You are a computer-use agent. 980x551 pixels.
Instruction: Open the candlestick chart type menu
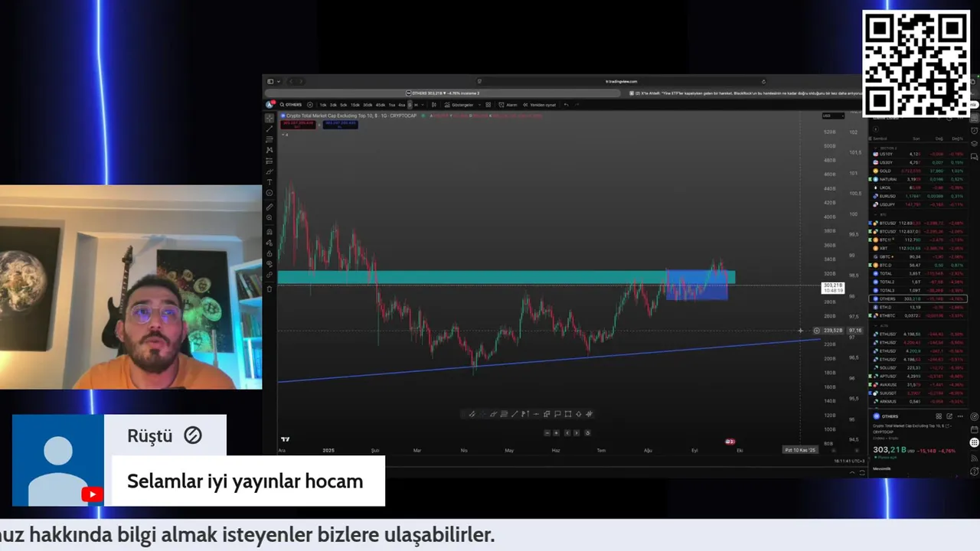point(434,105)
